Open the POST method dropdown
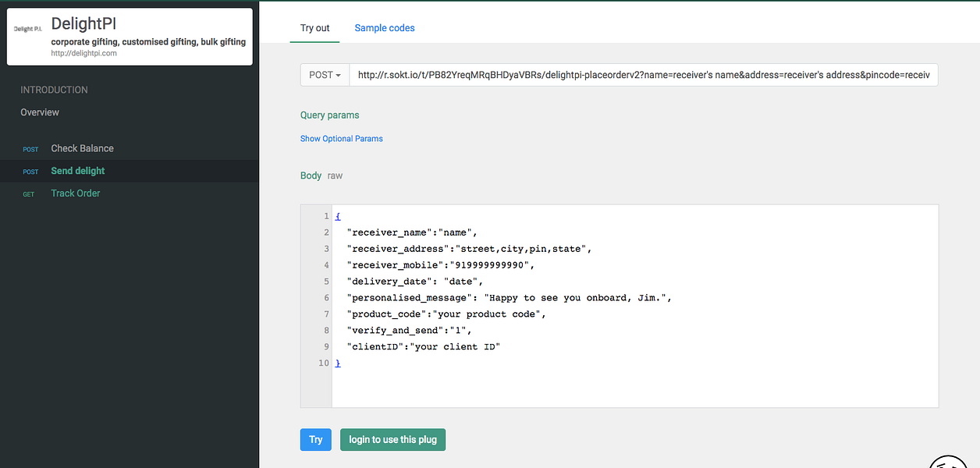980x468 pixels. pos(325,75)
